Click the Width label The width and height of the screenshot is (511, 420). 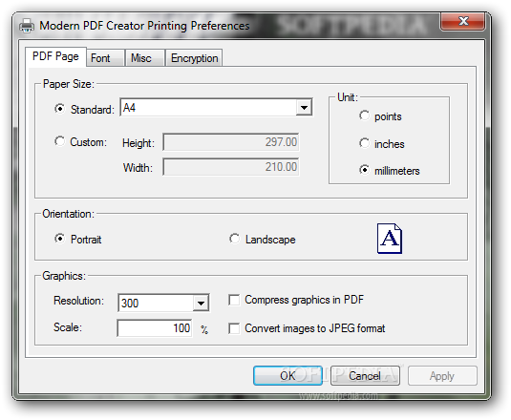[x=138, y=168]
